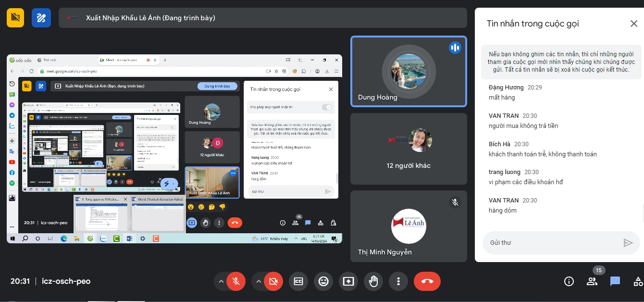Toggle the in-call chat panel button
This screenshot has width=644, height=302.
click(x=615, y=281)
